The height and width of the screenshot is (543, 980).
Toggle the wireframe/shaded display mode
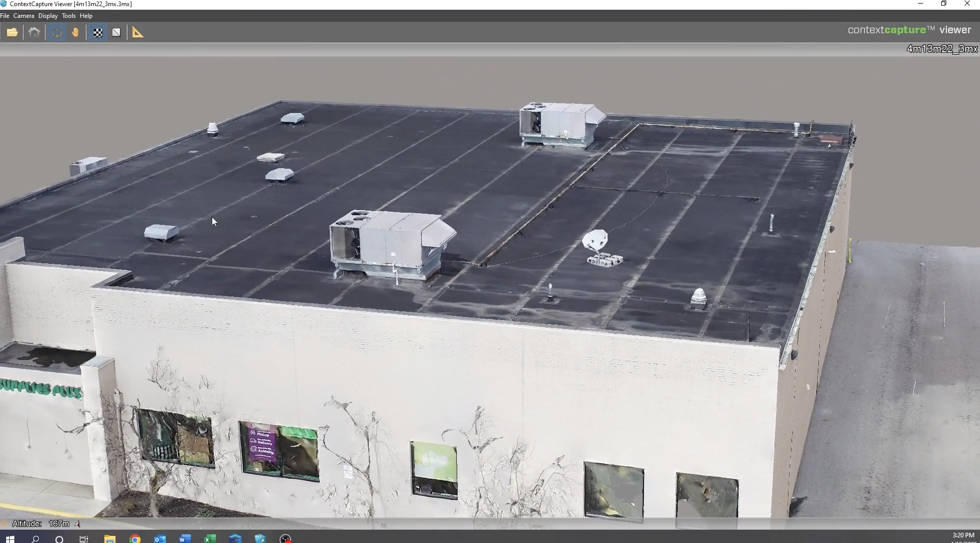pyautogui.click(x=117, y=33)
